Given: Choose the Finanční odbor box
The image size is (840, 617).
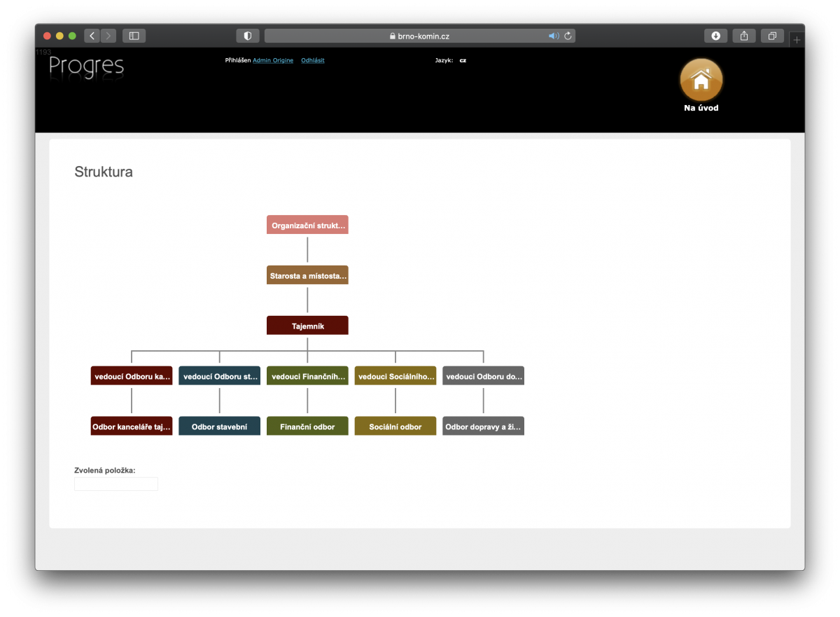Looking at the screenshot, I should click(307, 426).
